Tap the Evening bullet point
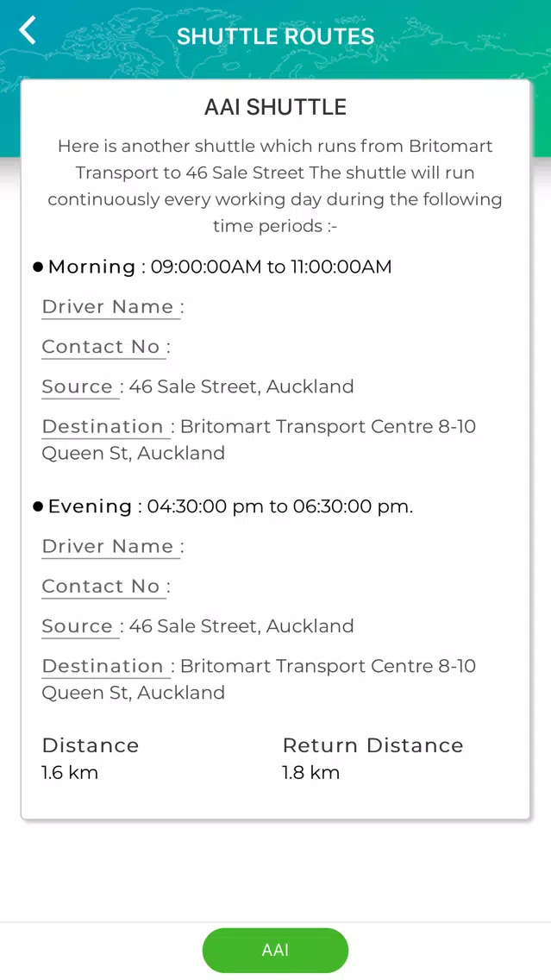The height and width of the screenshot is (980, 551). 38,507
